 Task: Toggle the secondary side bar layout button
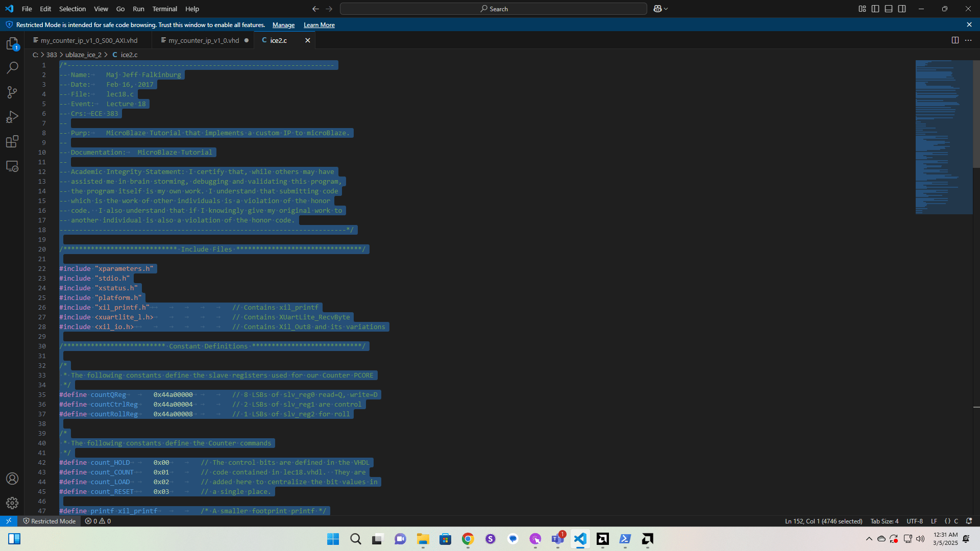point(902,9)
